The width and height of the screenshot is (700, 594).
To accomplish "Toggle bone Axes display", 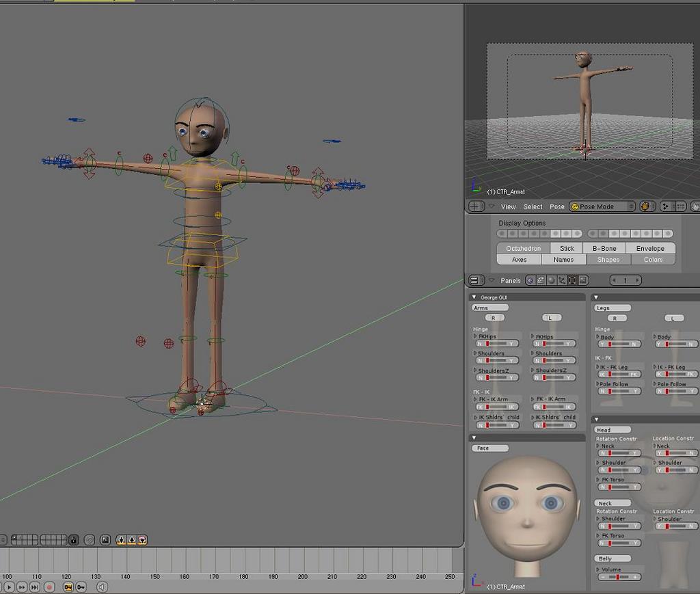I will click(x=520, y=259).
